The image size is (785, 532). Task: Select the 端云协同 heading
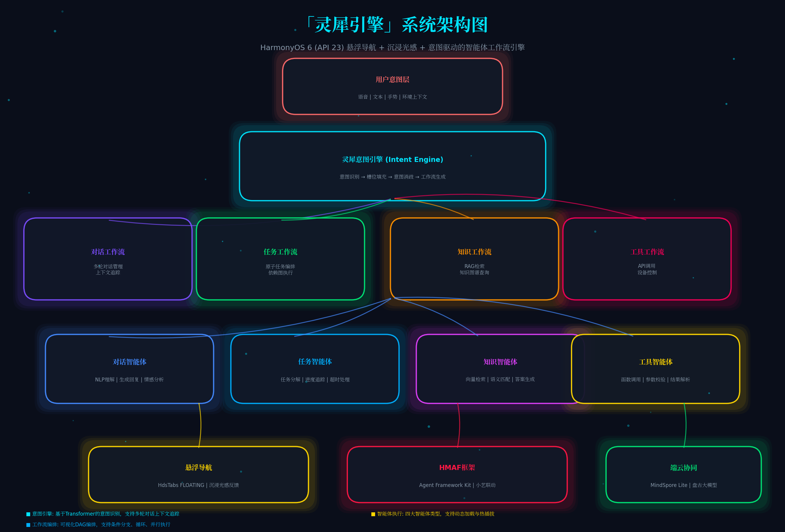[x=684, y=468]
